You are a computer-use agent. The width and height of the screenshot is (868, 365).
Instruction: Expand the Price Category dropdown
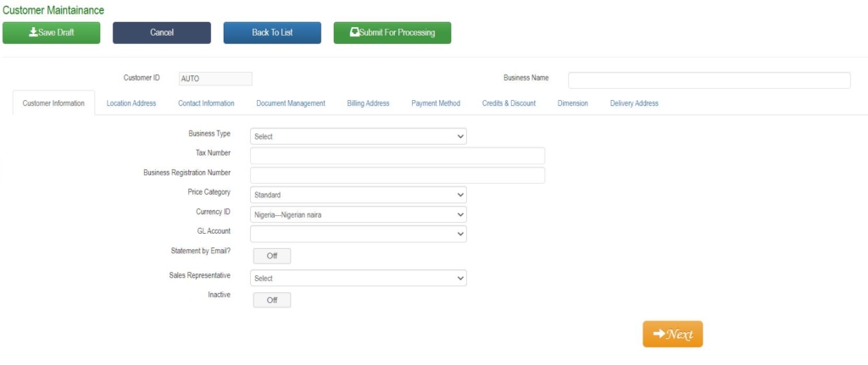[x=359, y=195]
